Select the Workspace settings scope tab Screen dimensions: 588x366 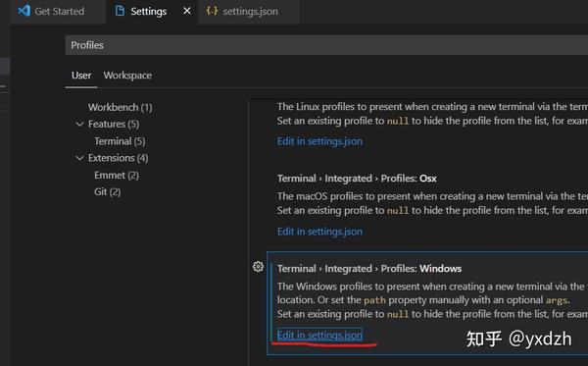point(127,76)
